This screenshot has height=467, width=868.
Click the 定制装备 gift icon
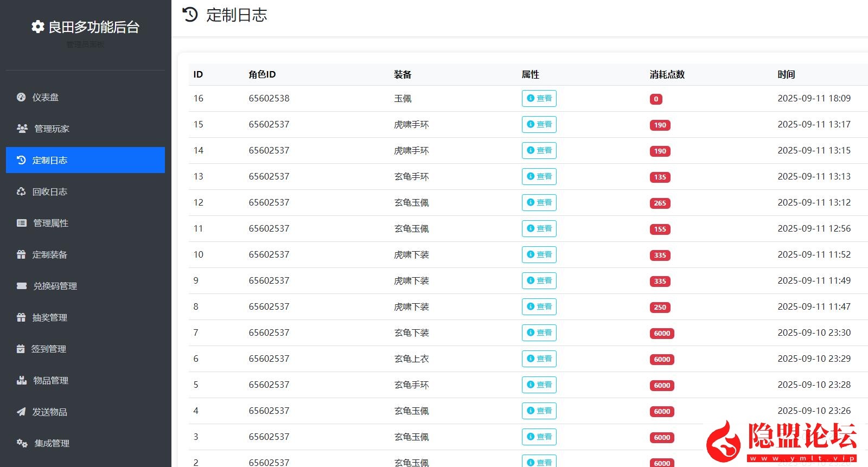(21, 254)
